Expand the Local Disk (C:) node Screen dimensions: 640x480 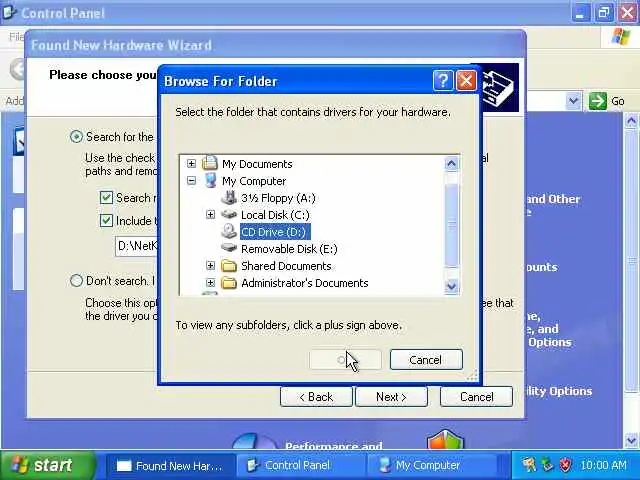(x=210, y=214)
